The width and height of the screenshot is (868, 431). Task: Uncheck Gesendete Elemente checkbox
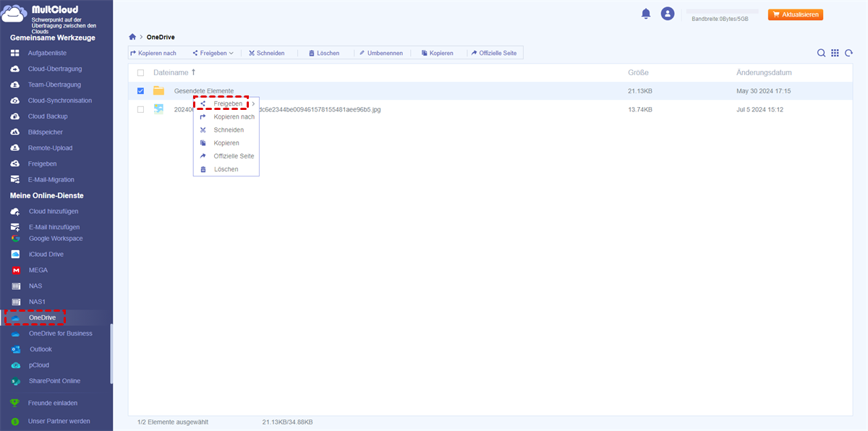pyautogui.click(x=140, y=91)
